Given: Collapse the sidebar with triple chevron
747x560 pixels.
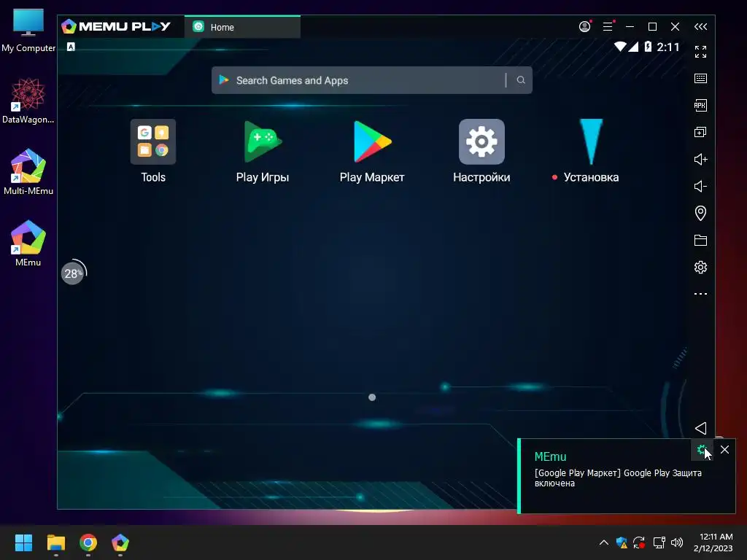Looking at the screenshot, I should pos(700,27).
